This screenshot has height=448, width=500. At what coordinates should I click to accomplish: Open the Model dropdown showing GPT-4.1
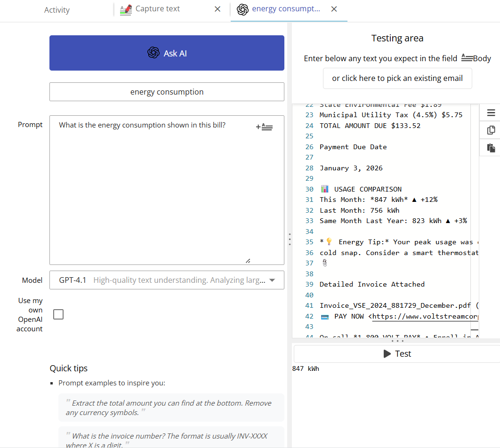click(272, 280)
